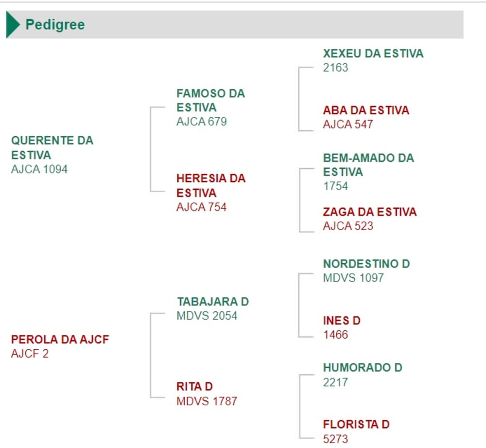Go to NORDESTINO D record
Viewport: 486px width, 448px height.
point(366,264)
